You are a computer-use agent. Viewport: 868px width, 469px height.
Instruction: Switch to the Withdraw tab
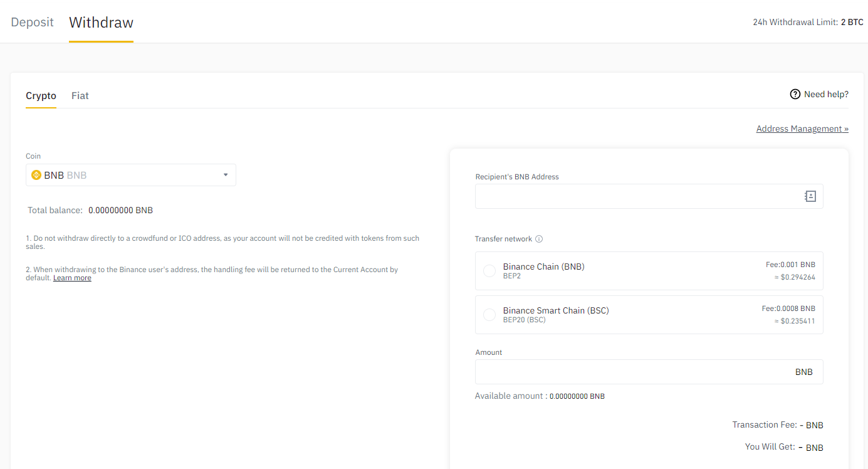pos(101,22)
